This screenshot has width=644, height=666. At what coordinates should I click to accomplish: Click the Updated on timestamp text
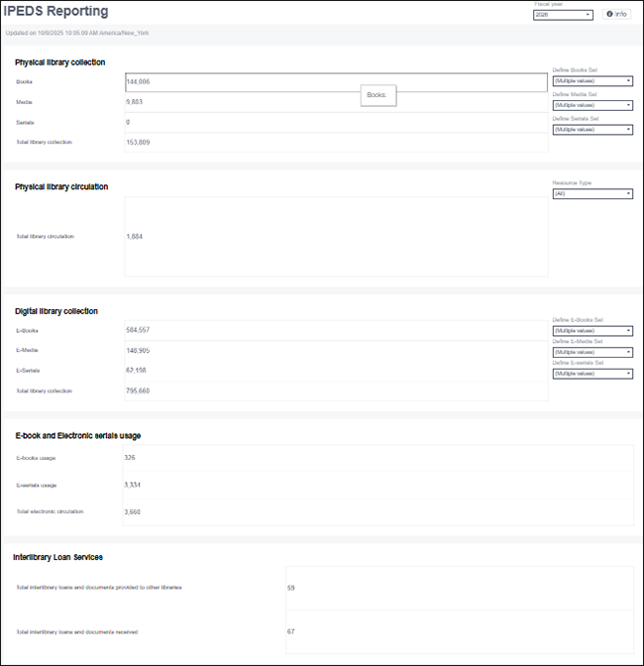click(x=77, y=33)
